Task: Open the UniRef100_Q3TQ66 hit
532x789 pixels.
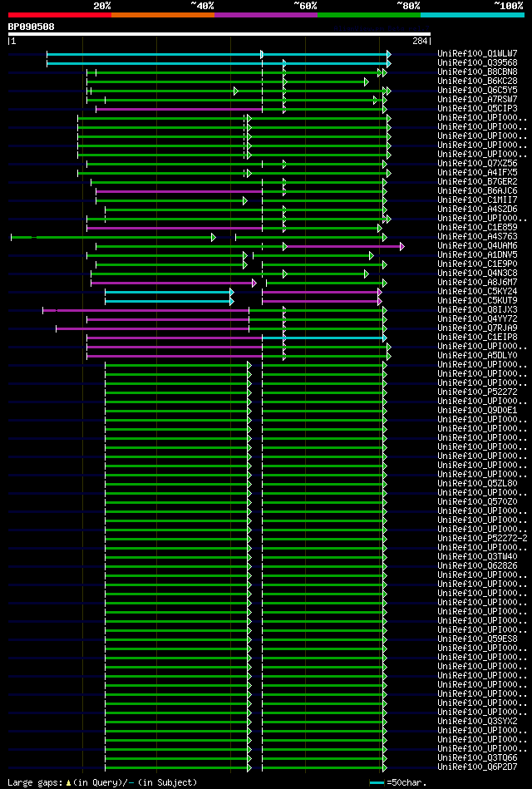Action: click(477, 758)
